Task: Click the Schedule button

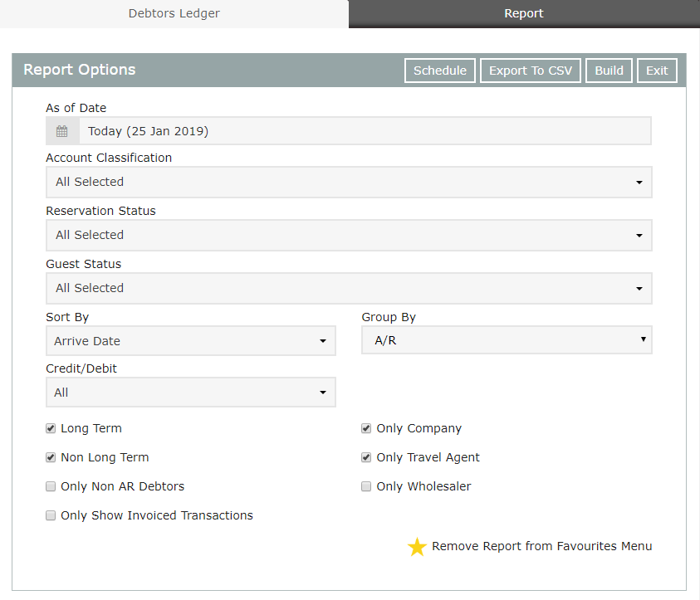Action: pos(440,71)
